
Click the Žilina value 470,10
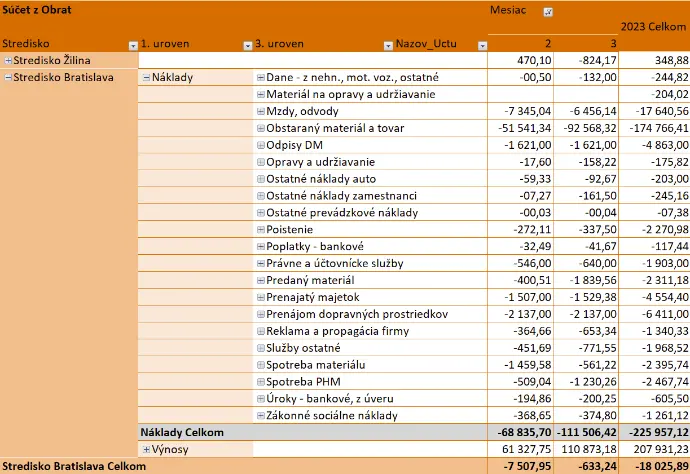[x=534, y=61]
